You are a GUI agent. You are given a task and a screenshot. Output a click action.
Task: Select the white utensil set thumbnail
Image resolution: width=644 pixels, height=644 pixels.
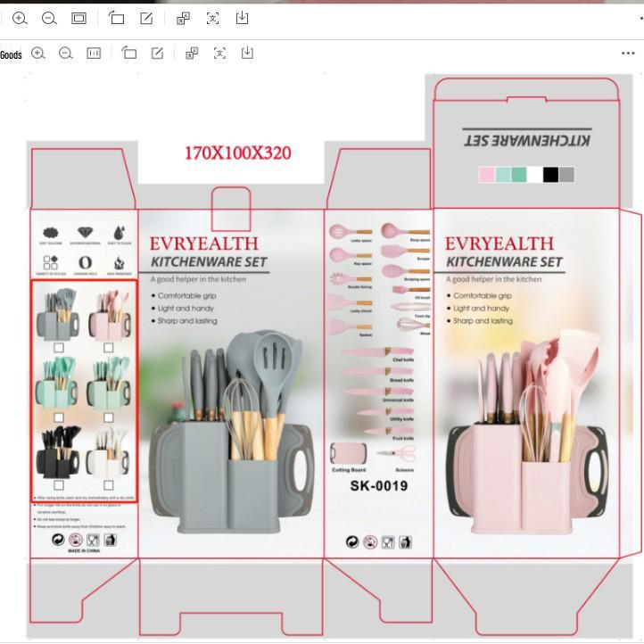109,453
